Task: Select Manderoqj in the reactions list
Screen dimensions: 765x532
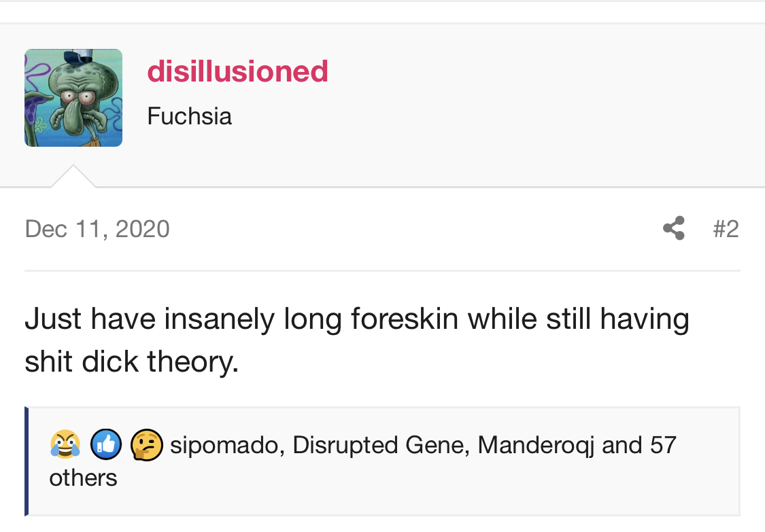Action: tap(536, 445)
